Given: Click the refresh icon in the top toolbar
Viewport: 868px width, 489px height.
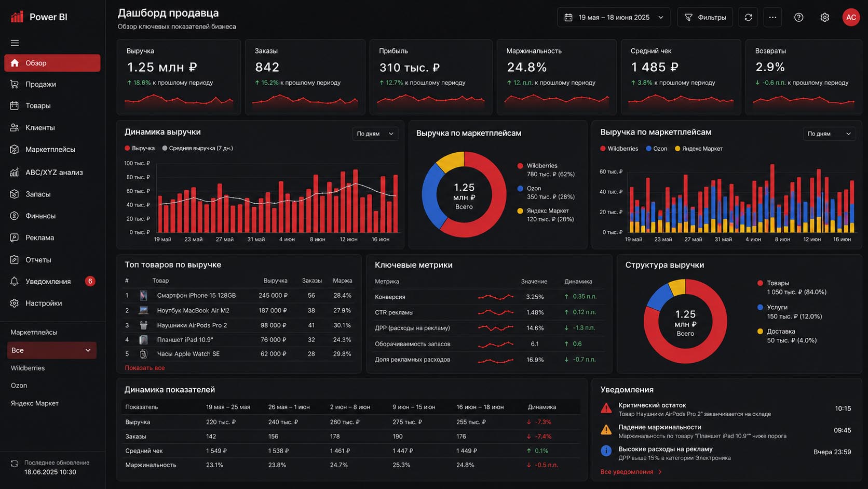Looking at the screenshot, I should [x=748, y=17].
